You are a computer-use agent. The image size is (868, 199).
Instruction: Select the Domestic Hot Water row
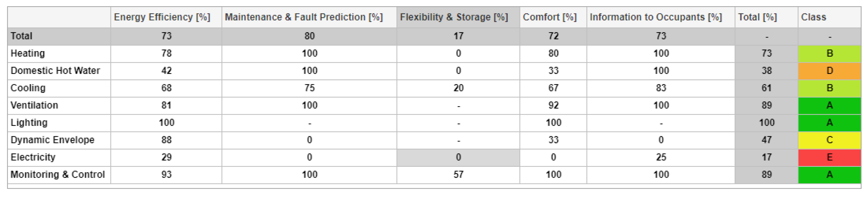[55, 71]
